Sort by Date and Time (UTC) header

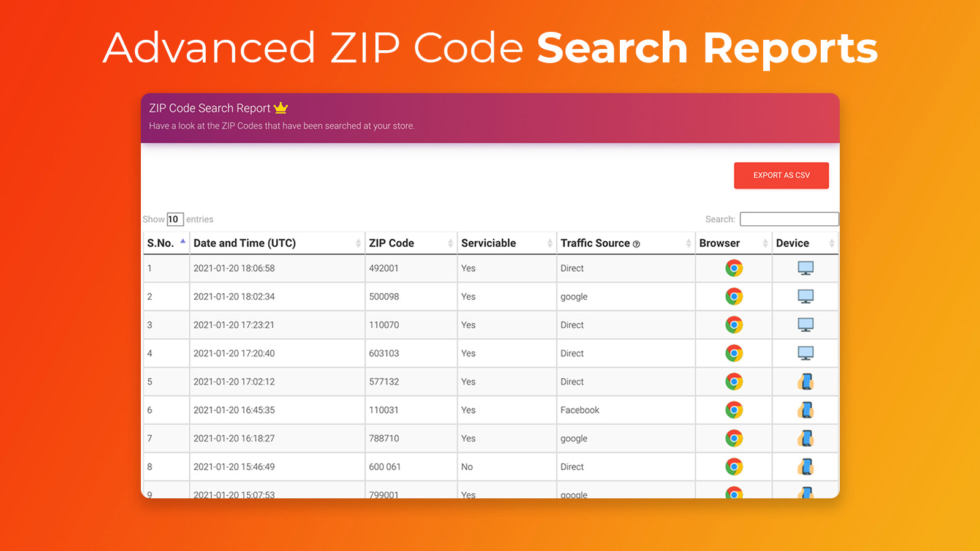point(245,243)
